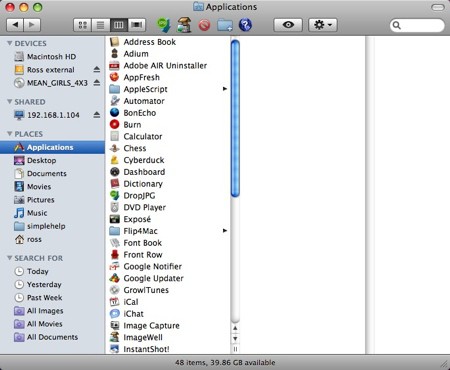Select the Address Book application icon

pos(114,42)
